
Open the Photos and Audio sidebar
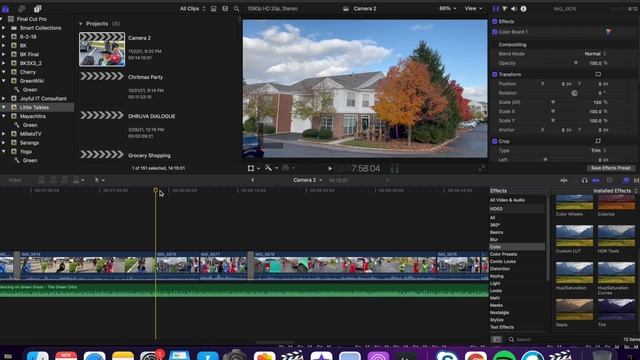pos(21,9)
